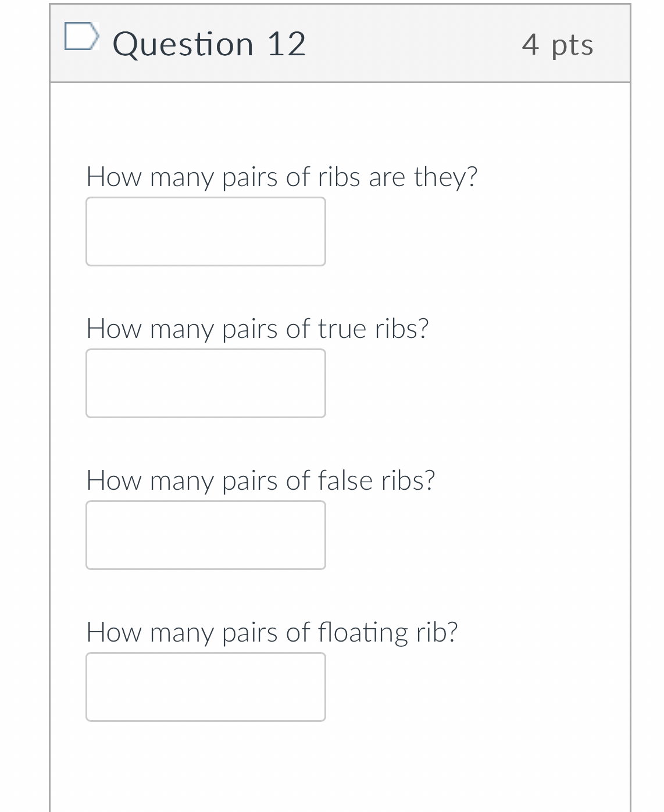Select the false ribs answer field
664x812 pixels.
pyautogui.click(x=205, y=535)
